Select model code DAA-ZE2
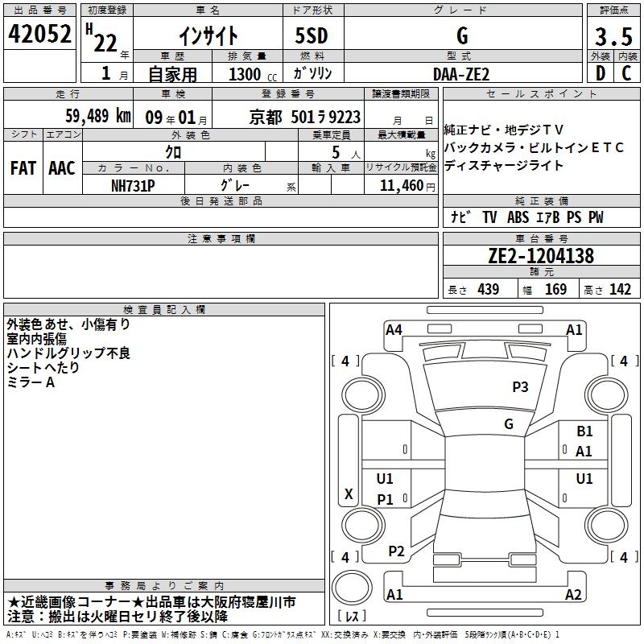644x644 pixels. pyautogui.click(x=461, y=74)
